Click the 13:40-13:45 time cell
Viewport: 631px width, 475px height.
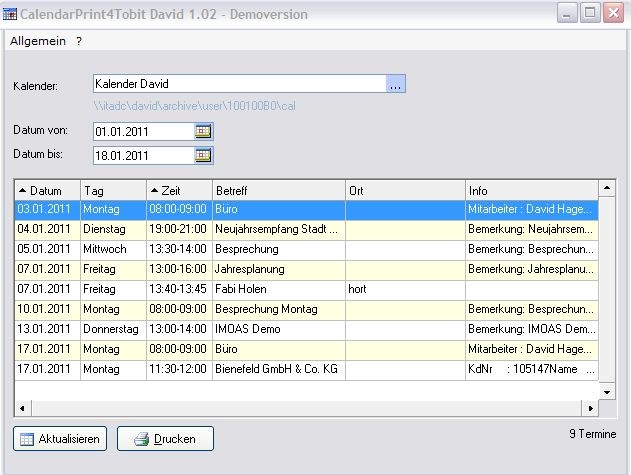tap(179, 289)
